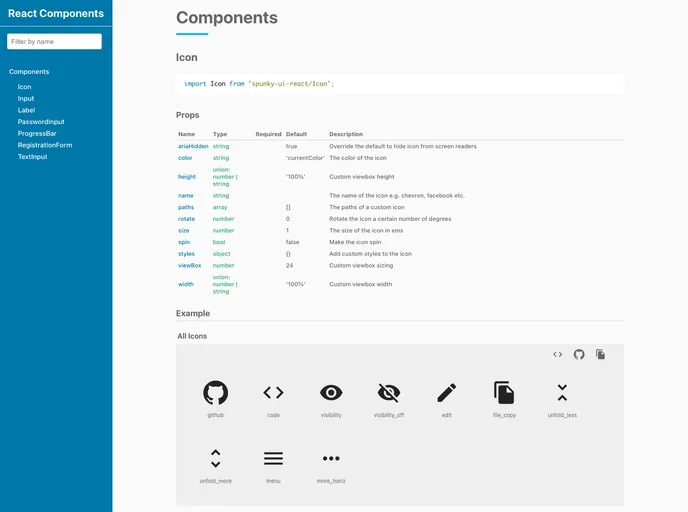Image resolution: width=688 pixels, height=512 pixels.
Task: Copy example code with small copy icon
Action: pyautogui.click(x=601, y=354)
